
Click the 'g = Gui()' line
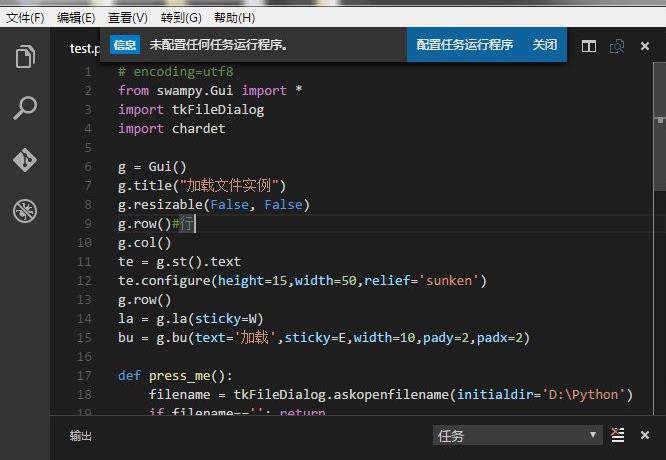[152, 167]
